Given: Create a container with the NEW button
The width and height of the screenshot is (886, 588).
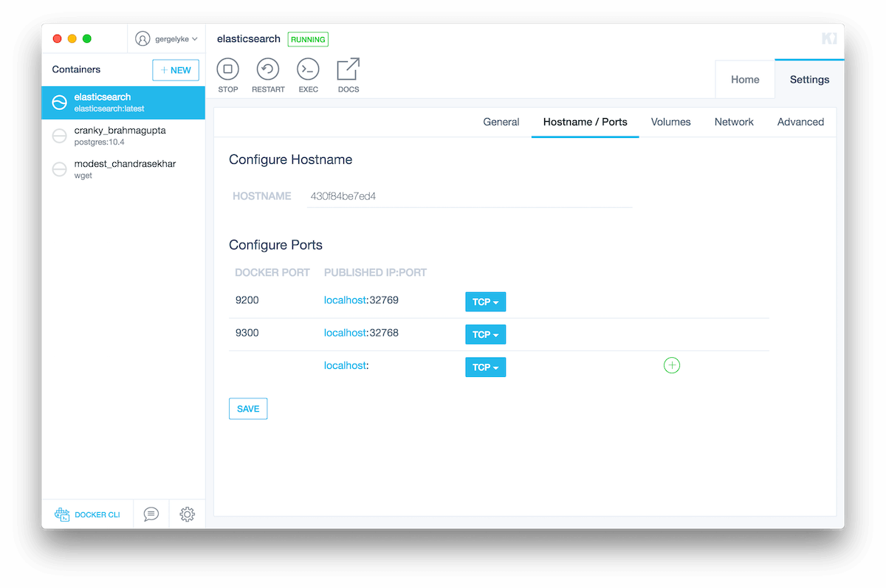Looking at the screenshot, I should [x=175, y=69].
